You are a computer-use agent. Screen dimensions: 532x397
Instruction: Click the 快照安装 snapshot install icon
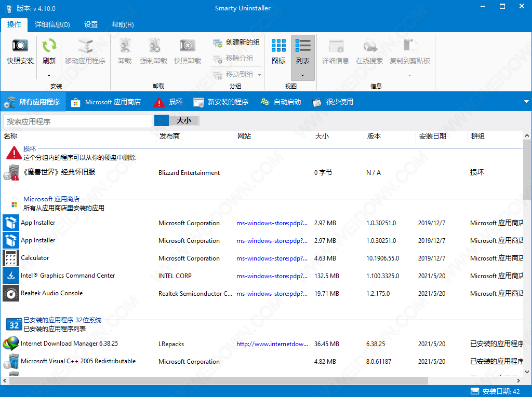(20, 46)
